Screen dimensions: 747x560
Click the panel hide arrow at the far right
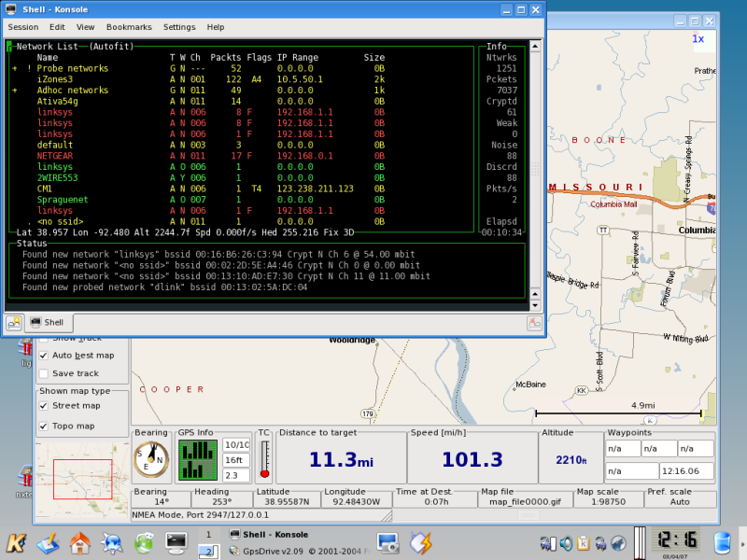click(742, 543)
